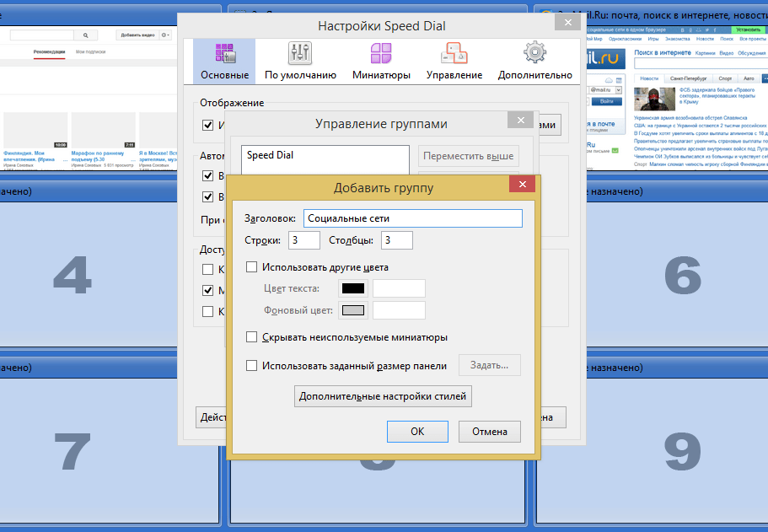Check Скрывать неиспользуемые миниатюры

click(x=251, y=337)
